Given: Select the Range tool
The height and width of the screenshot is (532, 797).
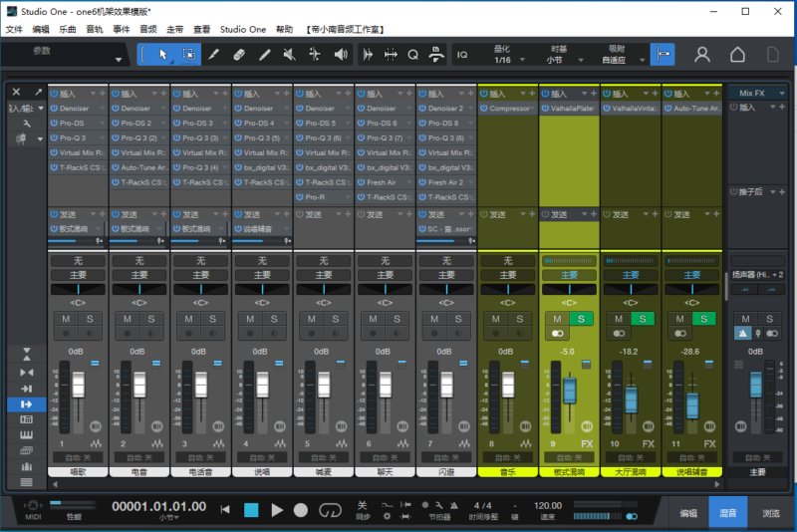Looking at the screenshot, I should coord(188,55).
